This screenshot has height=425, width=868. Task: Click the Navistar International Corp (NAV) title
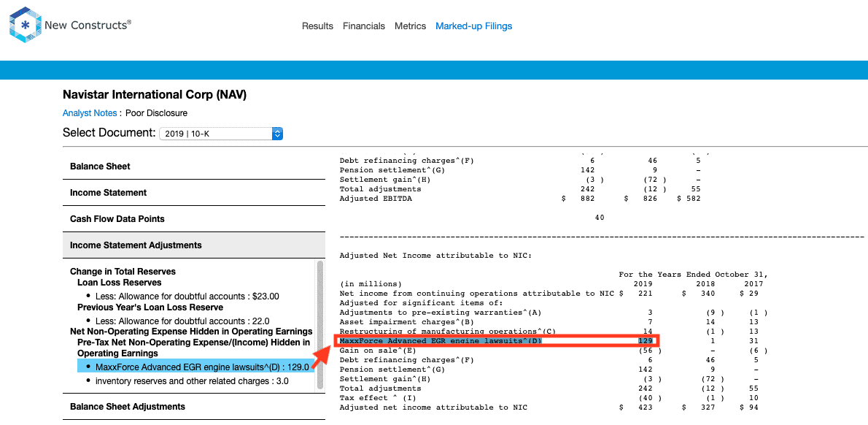coord(155,95)
